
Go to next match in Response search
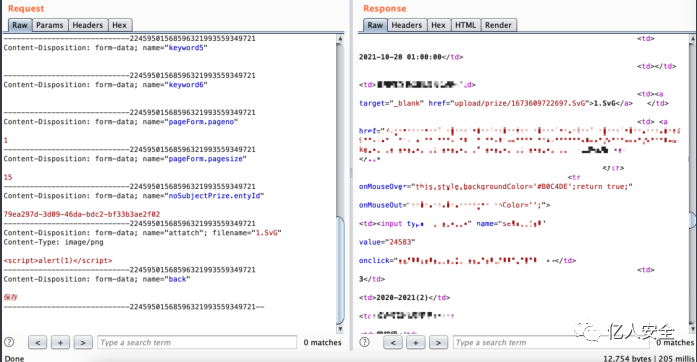(x=438, y=342)
